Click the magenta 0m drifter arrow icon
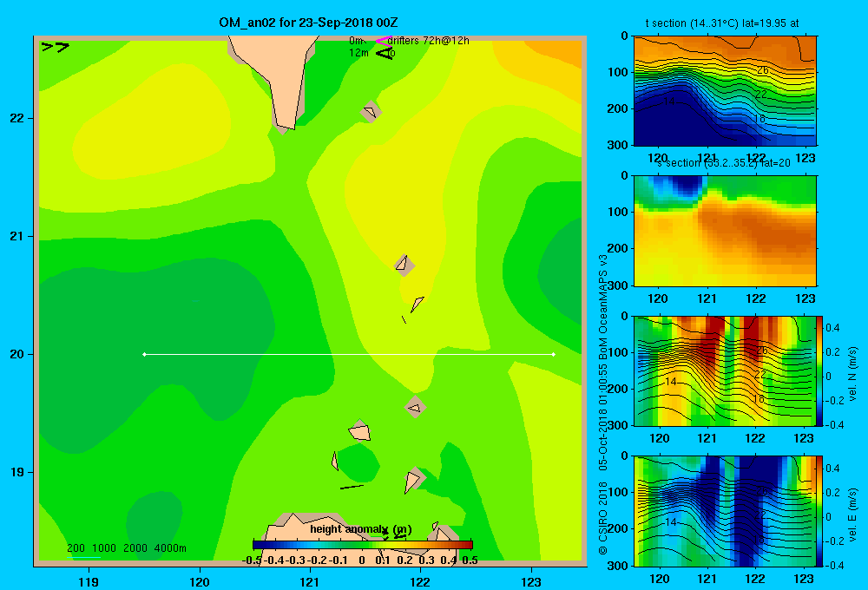Viewport: 868px width, 590px height. coord(384,41)
